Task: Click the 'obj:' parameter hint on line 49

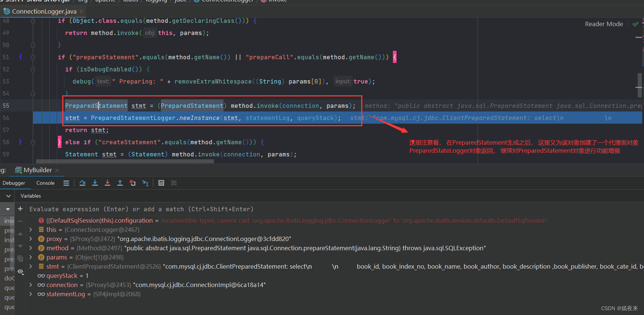Action: [150, 33]
